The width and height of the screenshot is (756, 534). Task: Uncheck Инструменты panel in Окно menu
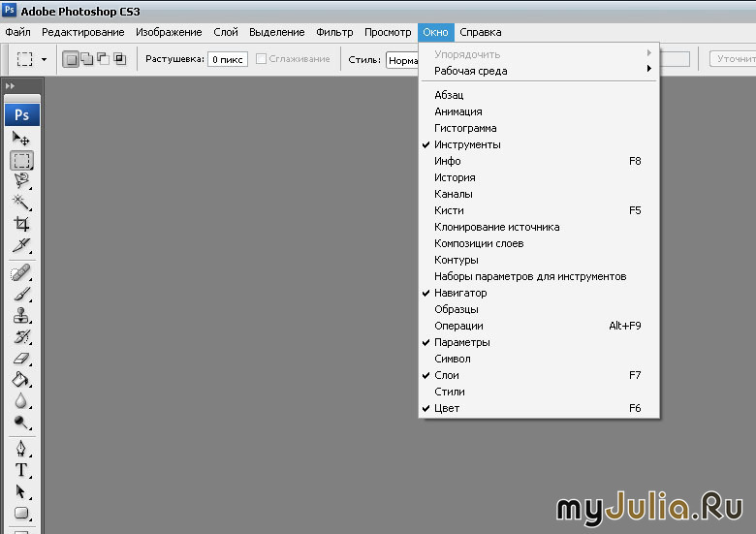pos(539,144)
